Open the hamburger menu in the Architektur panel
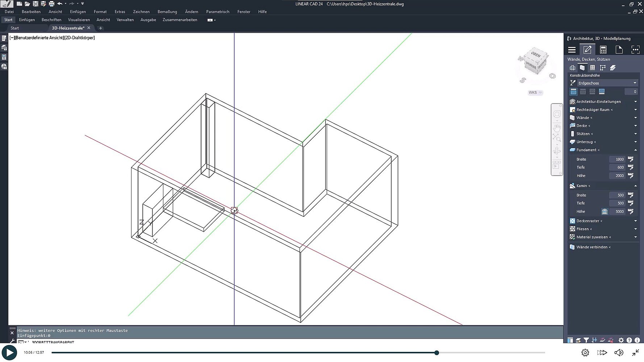The width and height of the screenshot is (644, 362). click(x=572, y=50)
